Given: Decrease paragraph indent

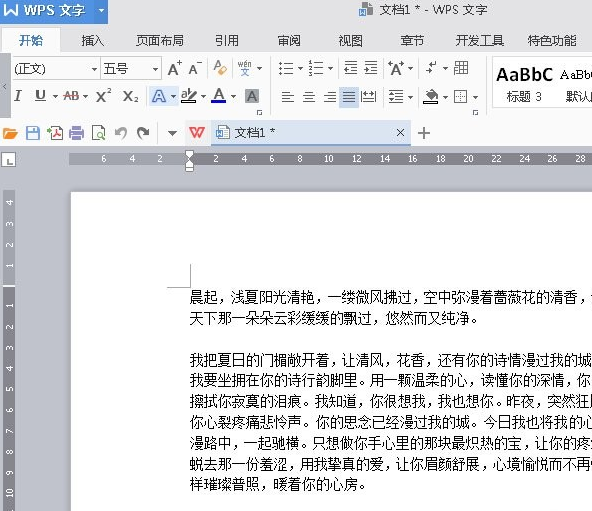Looking at the screenshot, I should point(350,68).
